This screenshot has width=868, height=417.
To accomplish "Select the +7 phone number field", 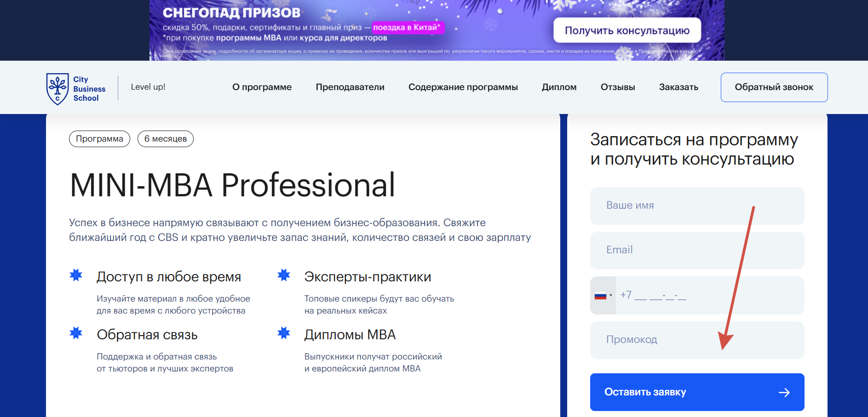I will click(x=710, y=295).
